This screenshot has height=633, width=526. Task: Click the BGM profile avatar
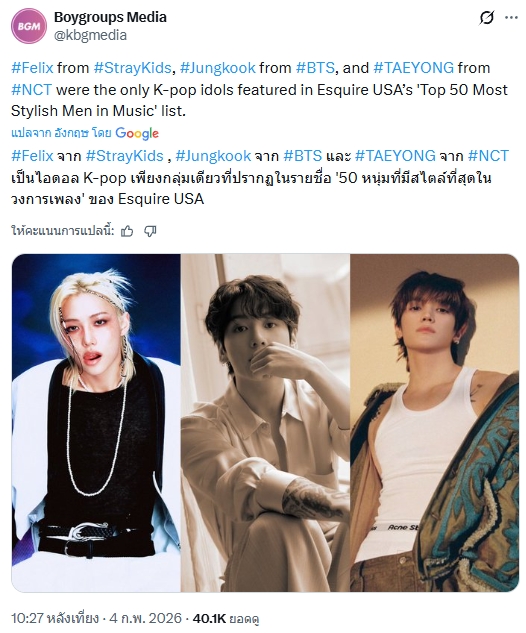click(29, 26)
